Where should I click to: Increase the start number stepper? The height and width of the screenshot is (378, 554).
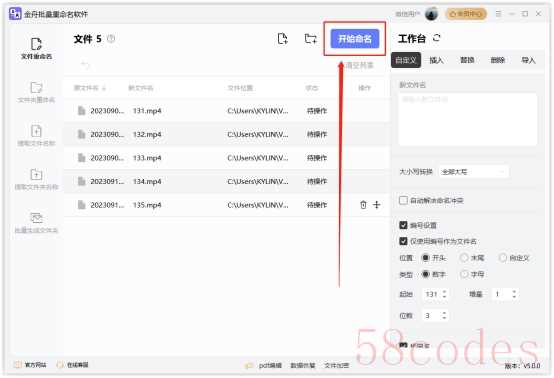click(x=444, y=291)
